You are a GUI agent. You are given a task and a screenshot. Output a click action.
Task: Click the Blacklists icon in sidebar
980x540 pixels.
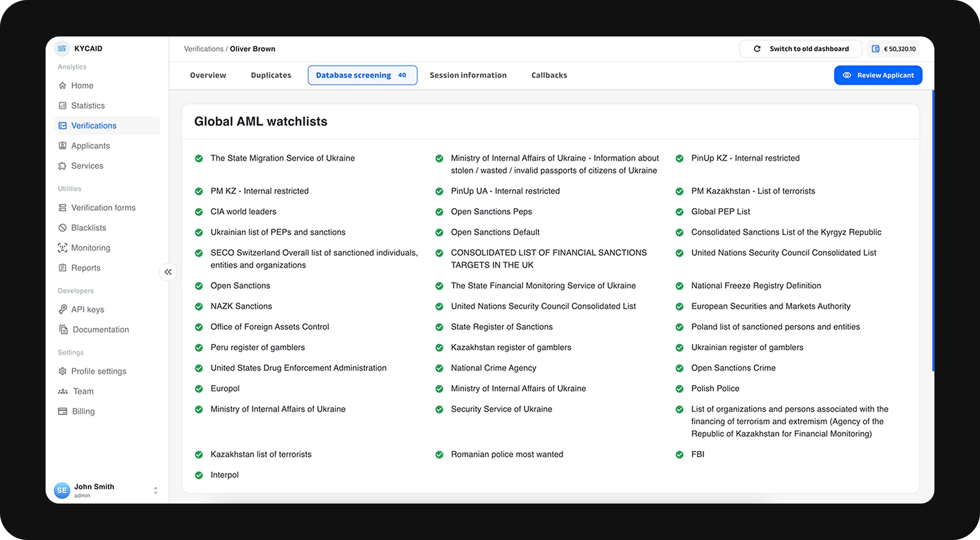coord(62,228)
